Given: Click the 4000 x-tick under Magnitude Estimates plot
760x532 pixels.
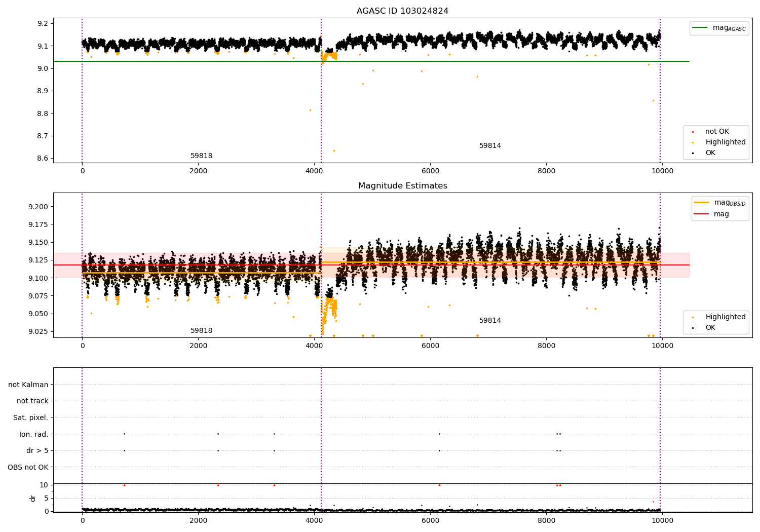Looking at the screenshot, I should click(314, 346).
